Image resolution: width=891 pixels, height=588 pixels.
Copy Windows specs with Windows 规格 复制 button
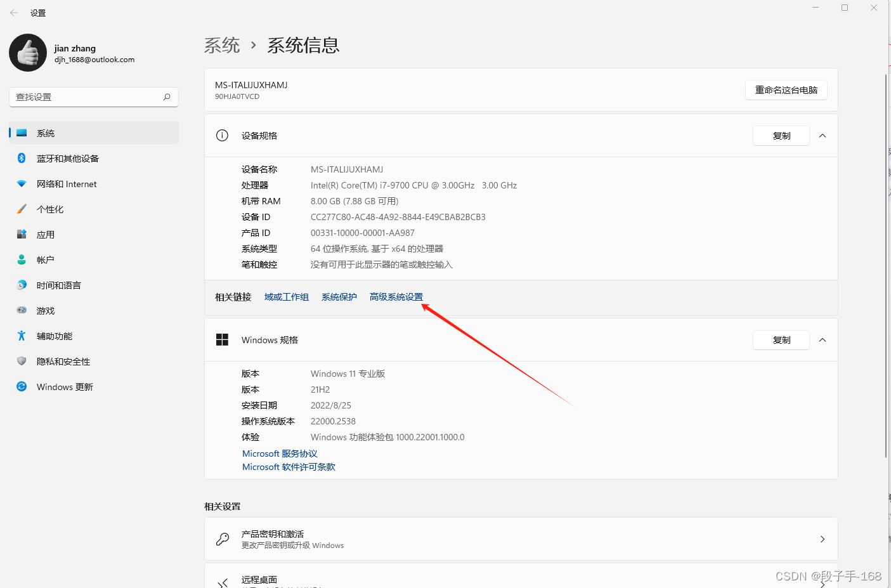click(x=781, y=340)
